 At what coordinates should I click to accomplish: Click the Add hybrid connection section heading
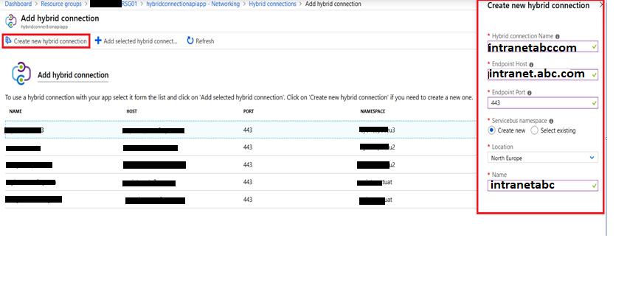tap(73, 75)
